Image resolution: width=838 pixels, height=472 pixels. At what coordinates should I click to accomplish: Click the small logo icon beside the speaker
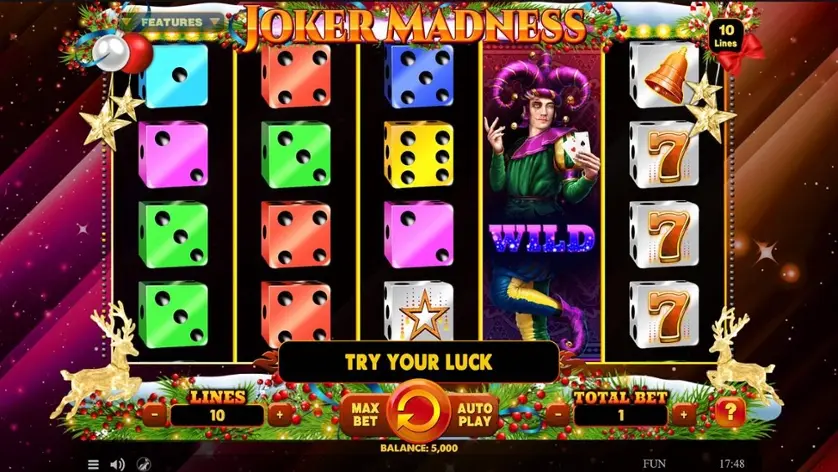[143, 464]
